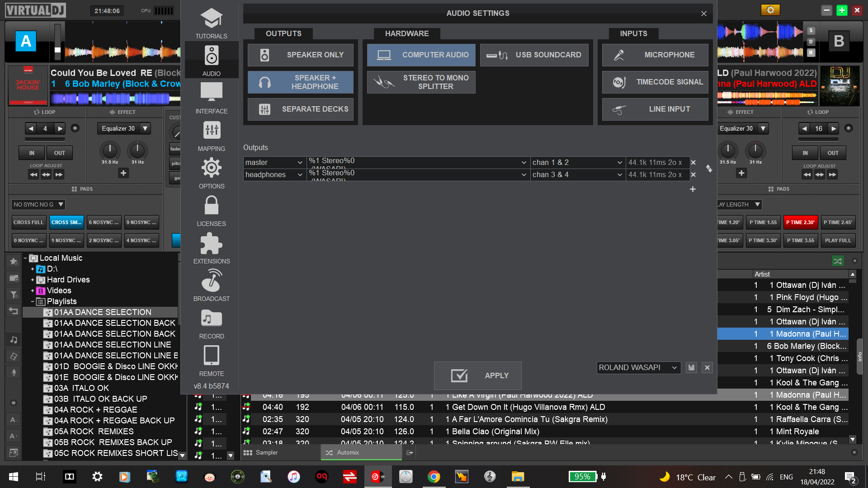
Task: Open Windows Start menu
Action: [x=14, y=477]
